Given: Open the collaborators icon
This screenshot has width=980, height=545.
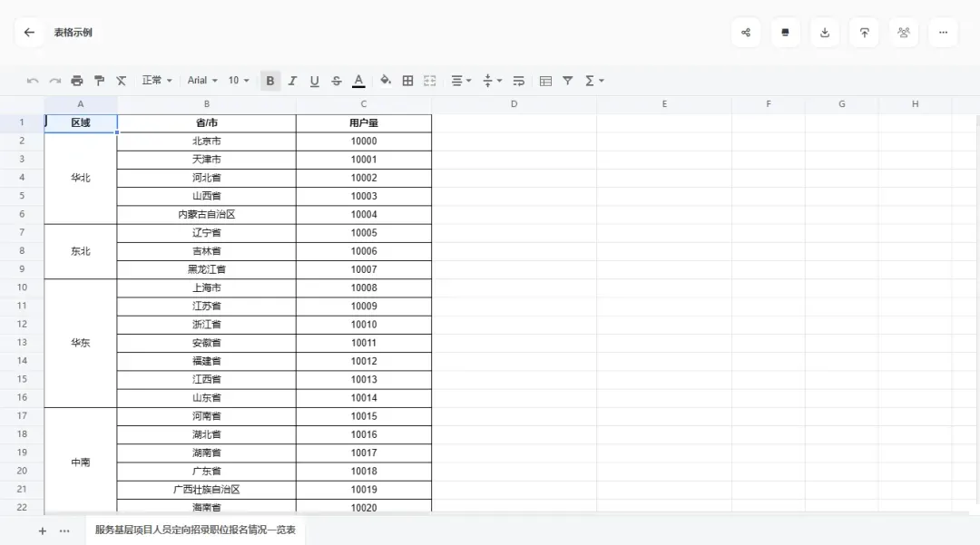Looking at the screenshot, I should pyautogui.click(x=904, y=33).
